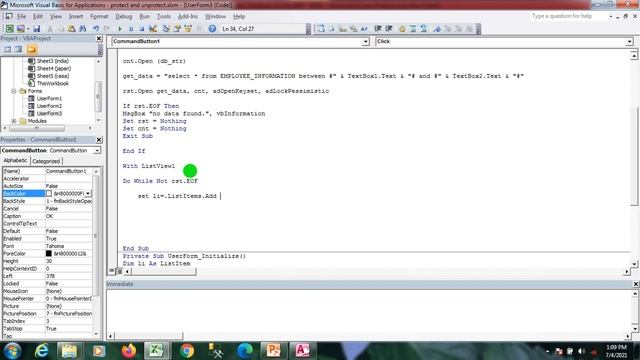Open the Tools menu
The width and height of the screenshot is (640, 360).
[164, 16]
